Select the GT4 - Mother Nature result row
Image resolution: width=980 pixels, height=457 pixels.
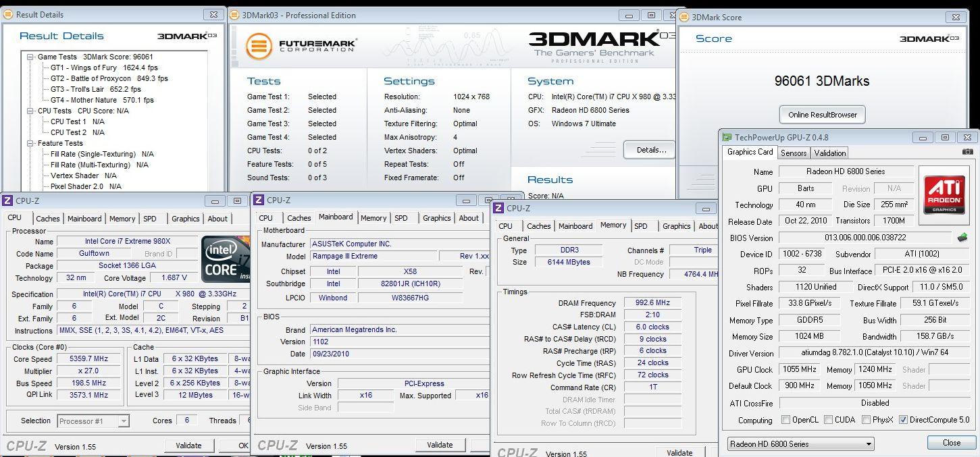coord(102,100)
